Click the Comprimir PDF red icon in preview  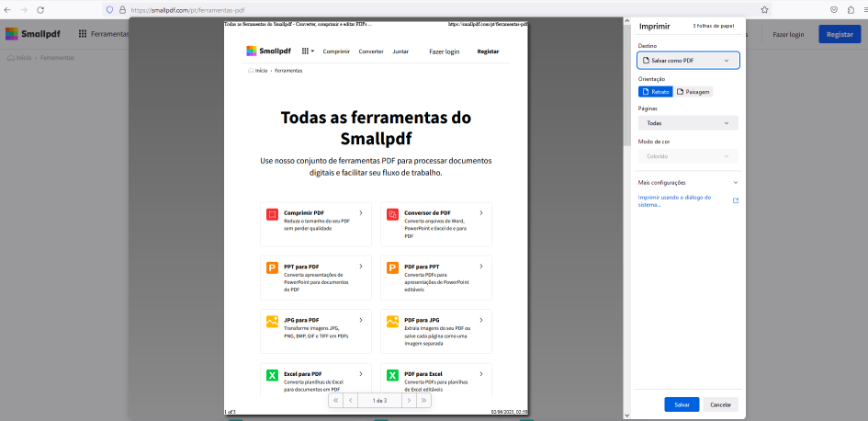click(x=272, y=214)
